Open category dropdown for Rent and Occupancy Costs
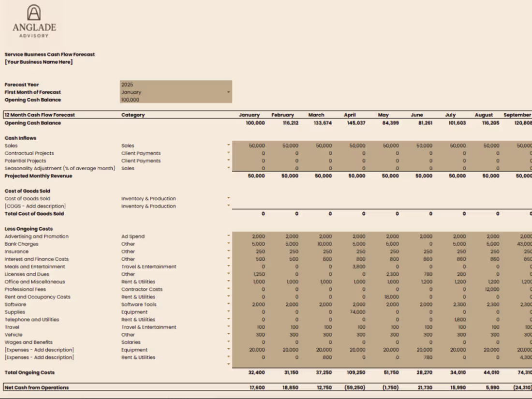This screenshot has width=532, height=399. coord(229,296)
